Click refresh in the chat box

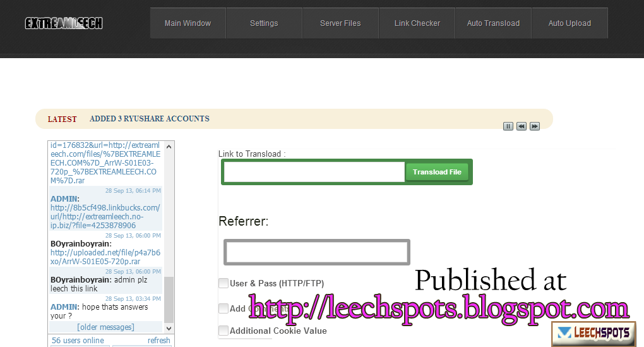click(158, 341)
